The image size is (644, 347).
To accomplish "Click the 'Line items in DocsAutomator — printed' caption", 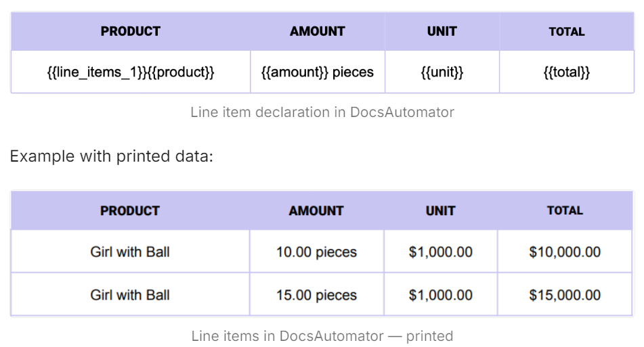I will click(322, 336).
